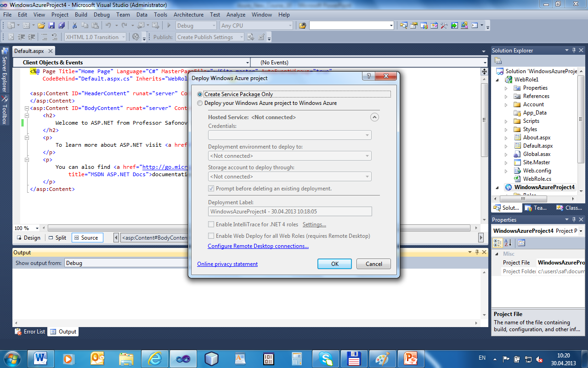Screen dimensions: 588x368
Task: Switch to Design view tab
Action: coord(28,238)
